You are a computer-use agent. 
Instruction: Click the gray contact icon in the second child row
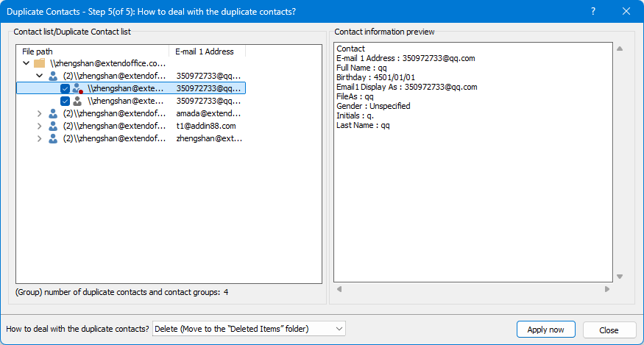77,101
